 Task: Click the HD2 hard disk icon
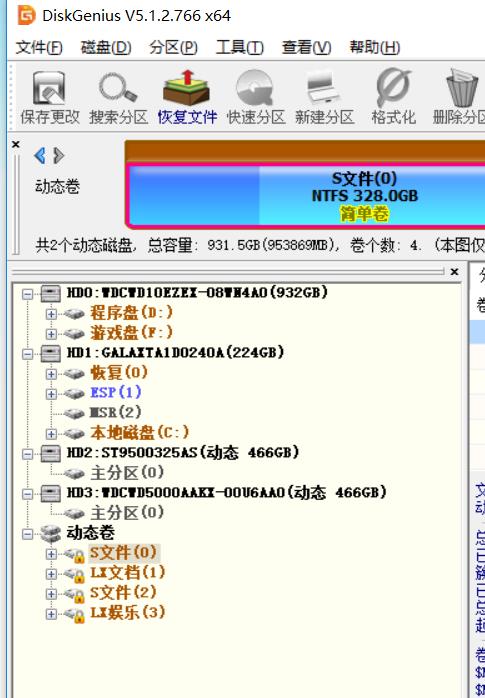coord(50,454)
